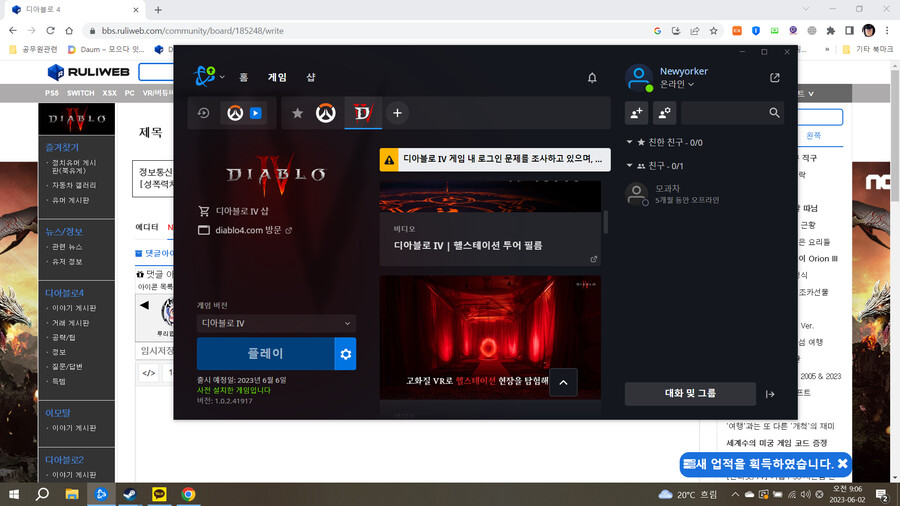Open the 공무원관련 bookmark folder
Image resolution: width=900 pixels, height=506 pixels.
[34, 49]
